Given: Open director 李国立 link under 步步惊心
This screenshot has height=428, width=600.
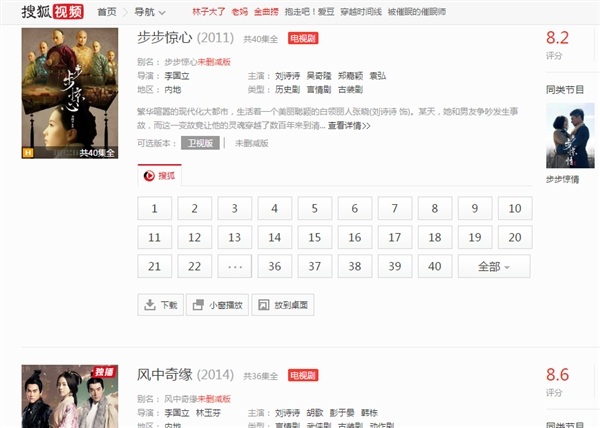Looking at the screenshot, I should point(177,76).
